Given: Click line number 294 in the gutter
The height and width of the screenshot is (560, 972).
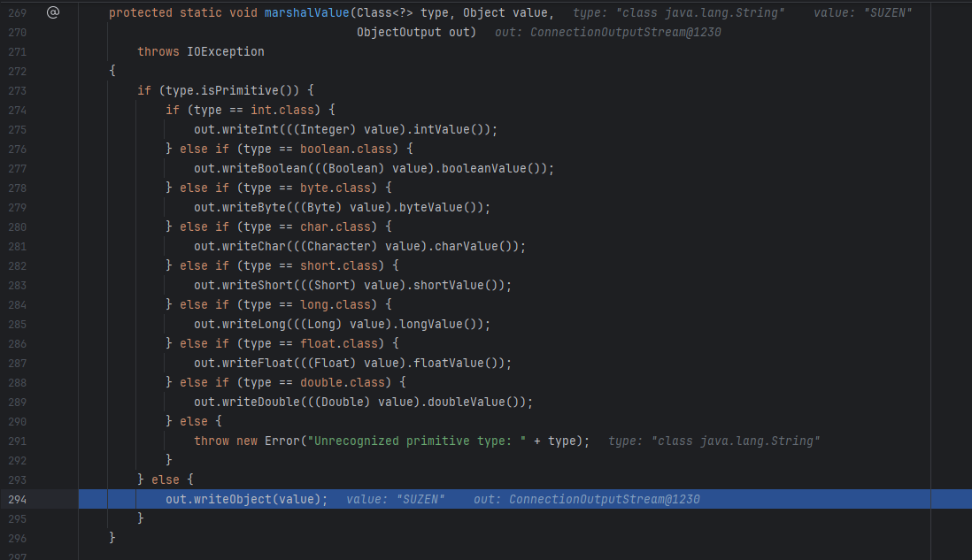Looking at the screenshot, I should 18,499.
